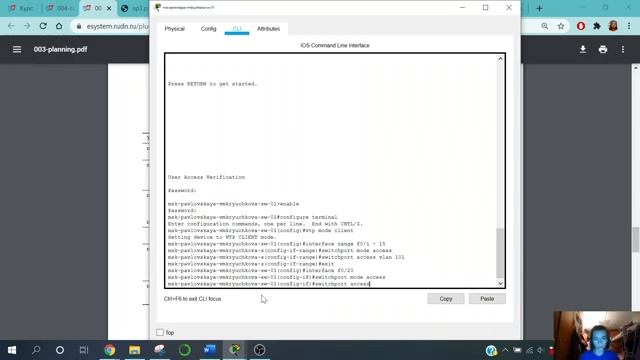Open the volume control in tray
The width and height of the screenshot is (640, 360).
(x=540, y=350)
